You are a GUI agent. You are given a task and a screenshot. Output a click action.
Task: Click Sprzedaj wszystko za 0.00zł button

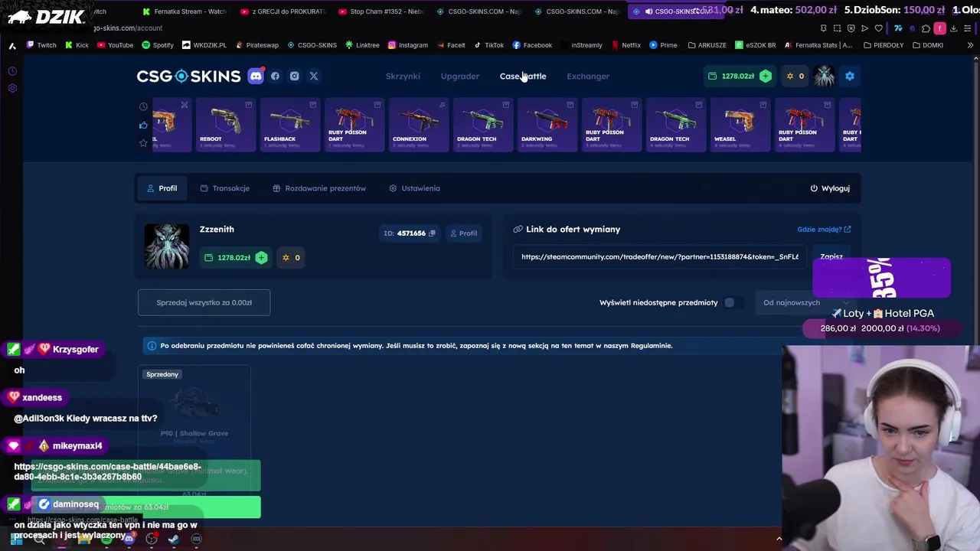204,302
